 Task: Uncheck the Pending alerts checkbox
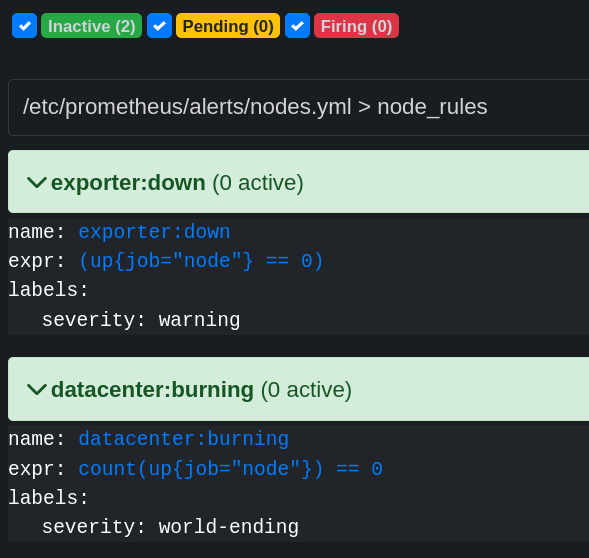pos(159,26)
